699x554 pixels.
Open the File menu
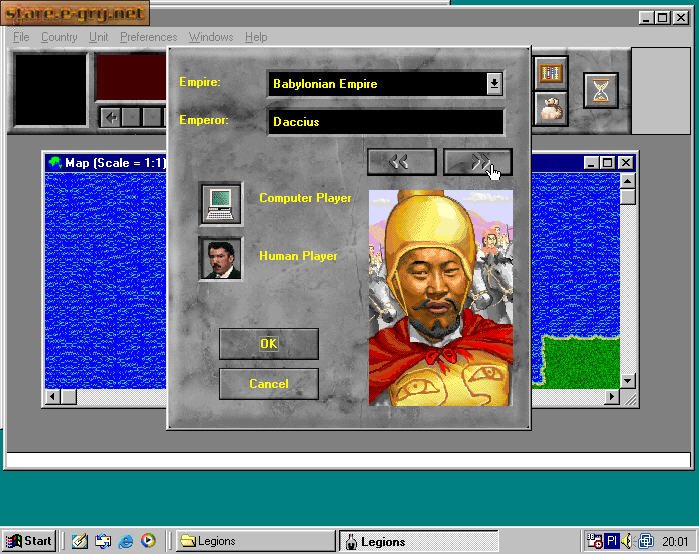click(21, 37)
